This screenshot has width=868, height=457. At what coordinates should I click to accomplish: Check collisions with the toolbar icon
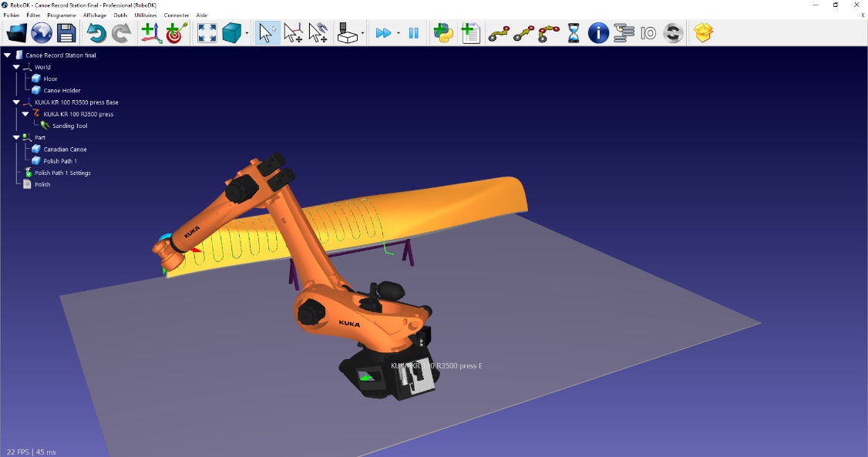tap(347, 33)
